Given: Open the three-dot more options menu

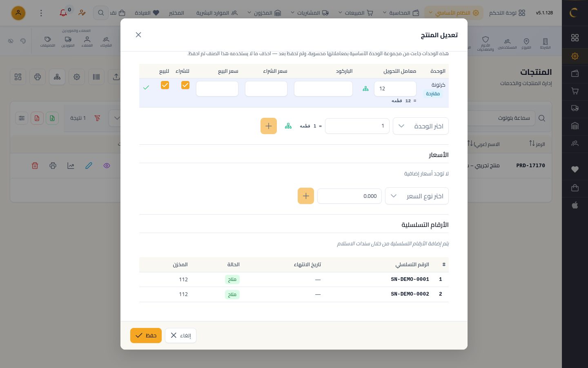Looking at the screenshot, I should click(41, 13).
